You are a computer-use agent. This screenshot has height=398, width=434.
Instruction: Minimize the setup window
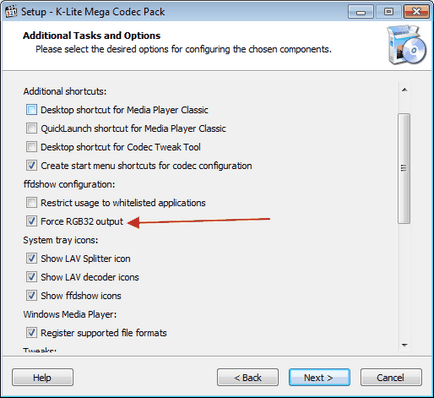click(361, 12)
